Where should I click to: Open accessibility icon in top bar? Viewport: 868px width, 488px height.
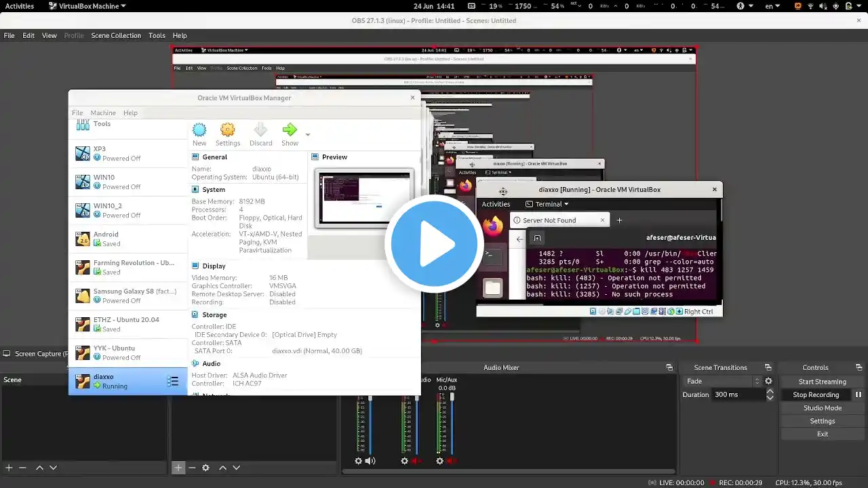pos(741,6)
